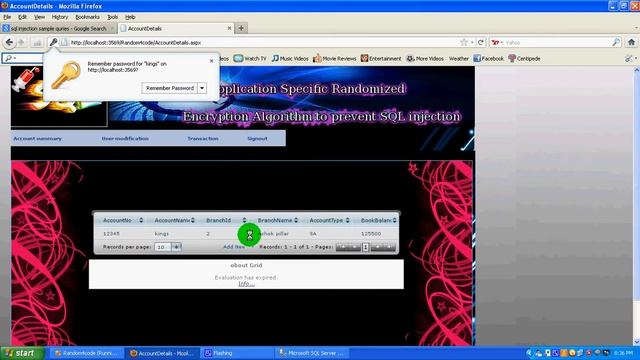Open the Movie Reviews bookmark

coord(335,58)
